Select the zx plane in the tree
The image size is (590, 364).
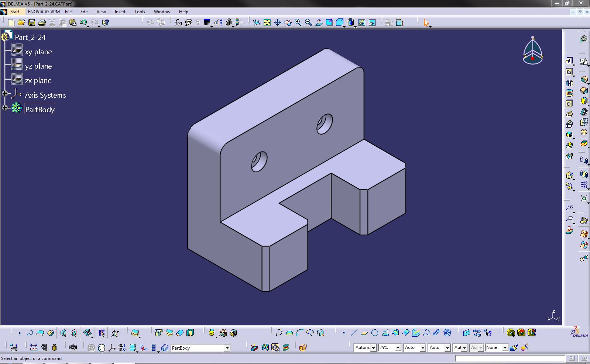tap(38, 81)
